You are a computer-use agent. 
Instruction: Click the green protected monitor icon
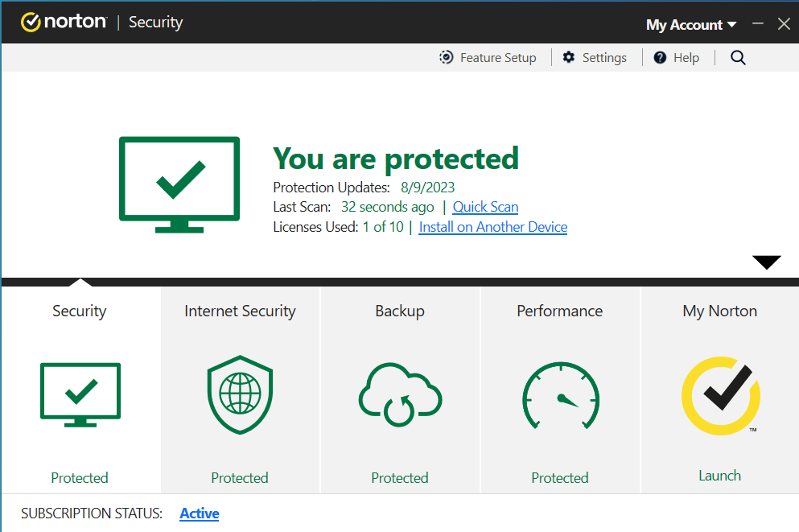[x=179, y=184]
